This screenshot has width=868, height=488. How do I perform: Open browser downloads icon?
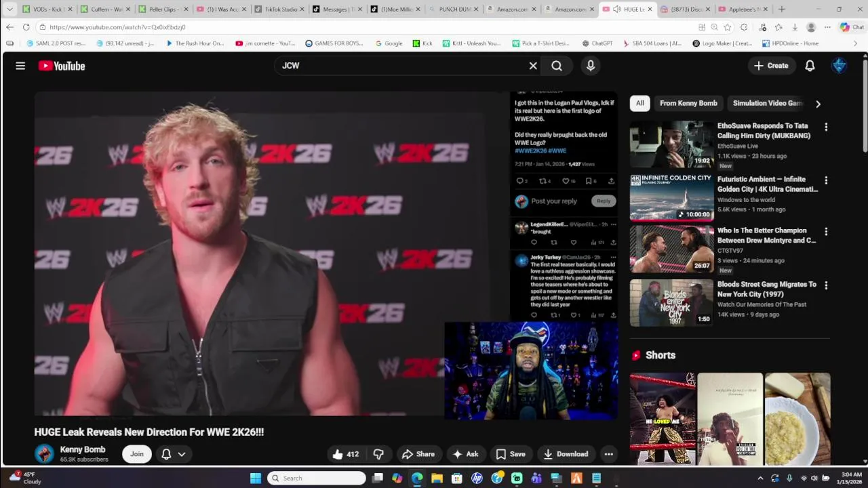pyautogui.click(x=795, y=27)
